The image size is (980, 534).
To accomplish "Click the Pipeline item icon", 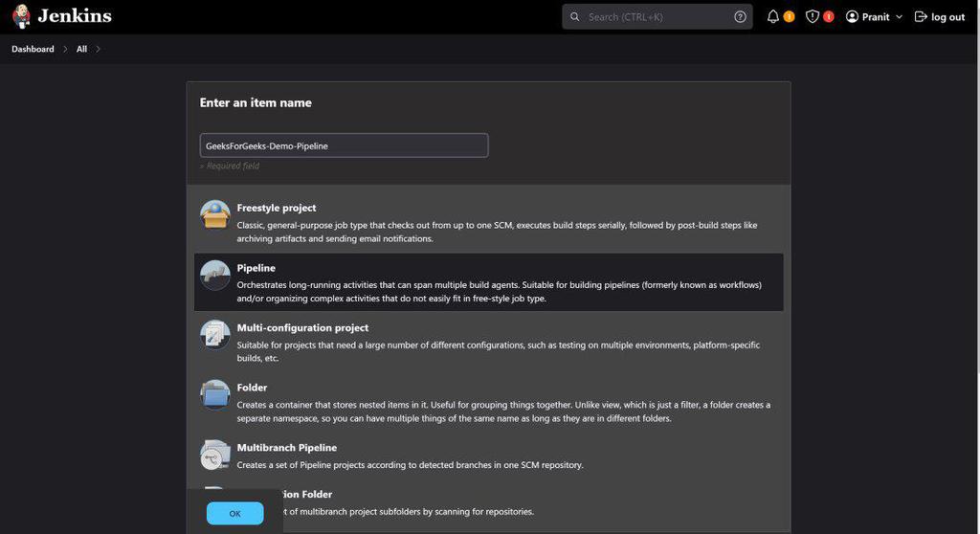I will (215, 275).
